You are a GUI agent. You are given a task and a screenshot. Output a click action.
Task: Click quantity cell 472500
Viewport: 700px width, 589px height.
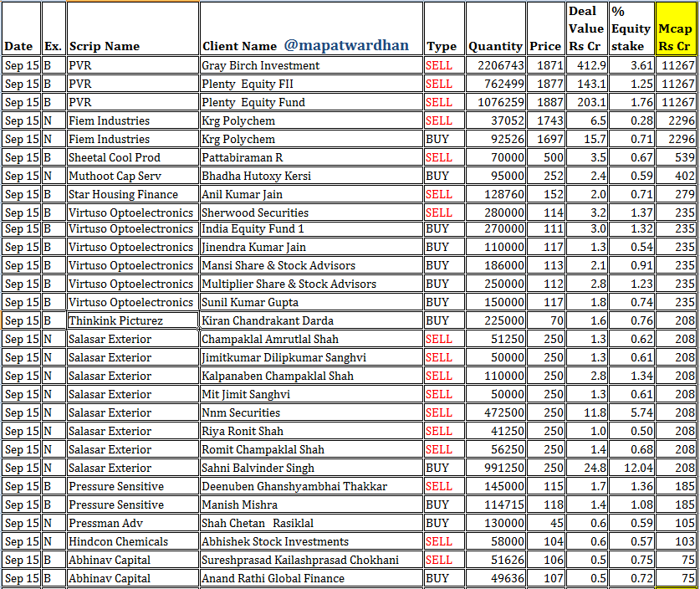pos(496,412)
